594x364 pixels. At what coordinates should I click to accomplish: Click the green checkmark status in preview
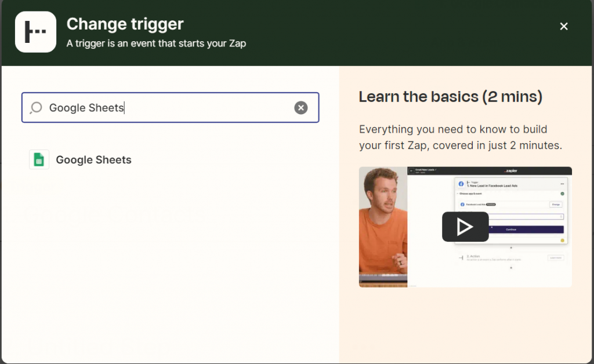pyautogui.click(x=562, y=194)
